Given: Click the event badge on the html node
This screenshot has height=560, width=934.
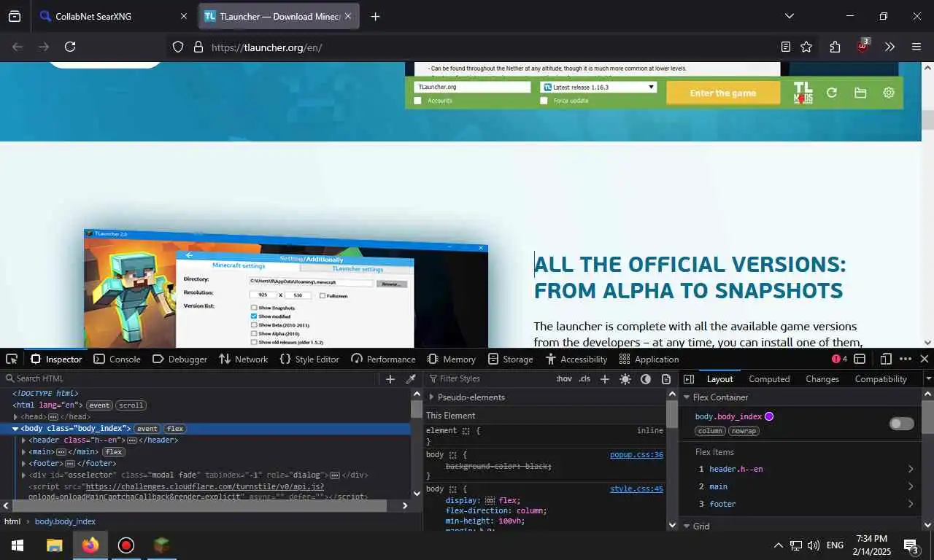Looking at the screenshot, I should tap(99, 405).
